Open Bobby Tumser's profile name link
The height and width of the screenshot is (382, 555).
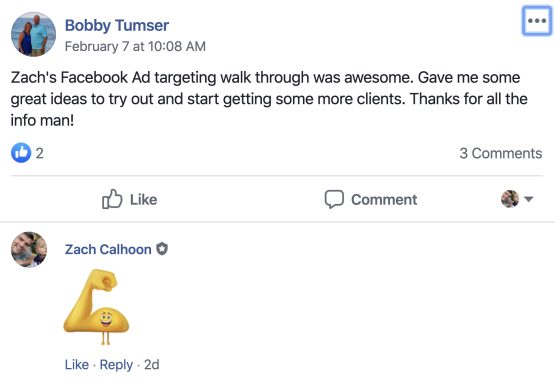click(x=117, y=25)
